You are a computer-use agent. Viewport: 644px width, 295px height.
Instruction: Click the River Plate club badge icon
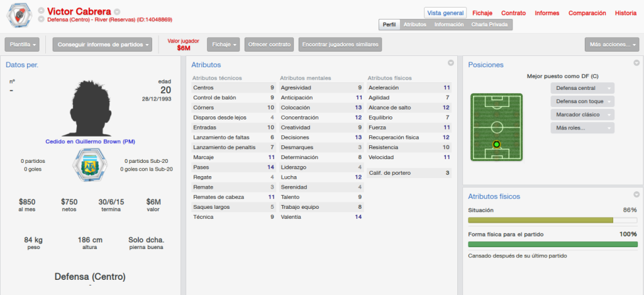click(19, 16)
